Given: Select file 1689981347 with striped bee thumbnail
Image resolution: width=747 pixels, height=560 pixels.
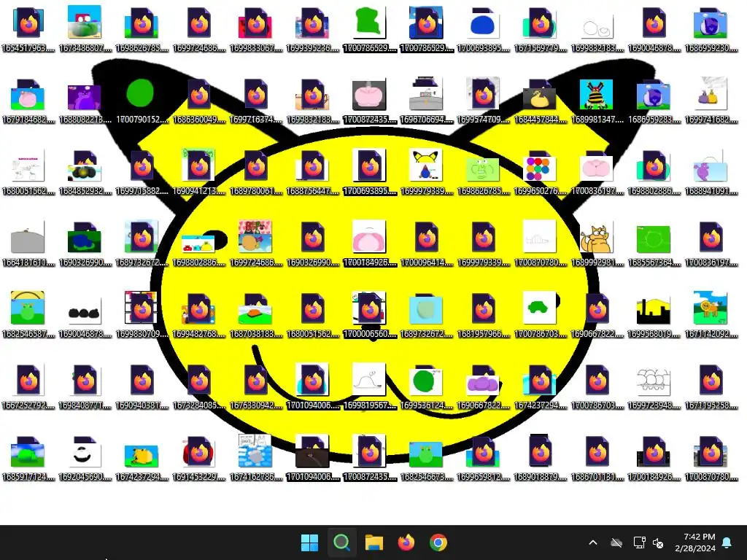Looking at the screenshot, I should [597, 100].
